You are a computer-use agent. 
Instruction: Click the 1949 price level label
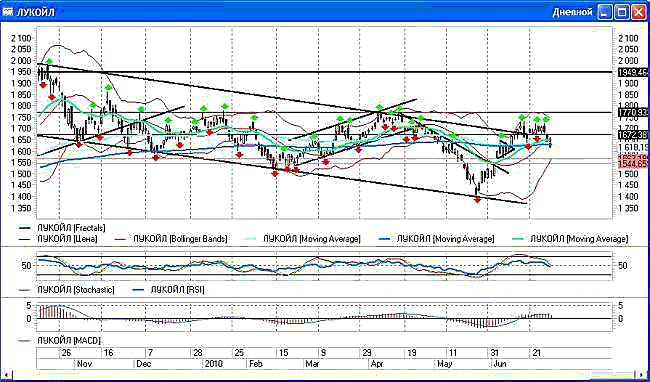(x=632, y=72)
